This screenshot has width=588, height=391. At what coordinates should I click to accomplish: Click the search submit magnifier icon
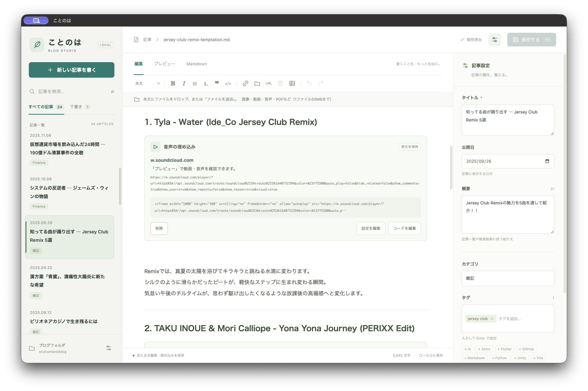point(113,92)
